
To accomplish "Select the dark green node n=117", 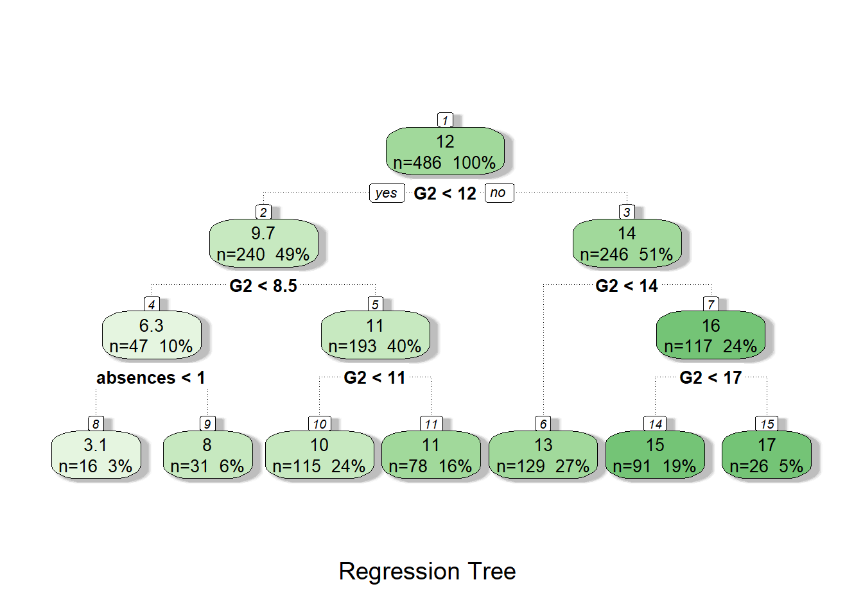I will point(711,336).
